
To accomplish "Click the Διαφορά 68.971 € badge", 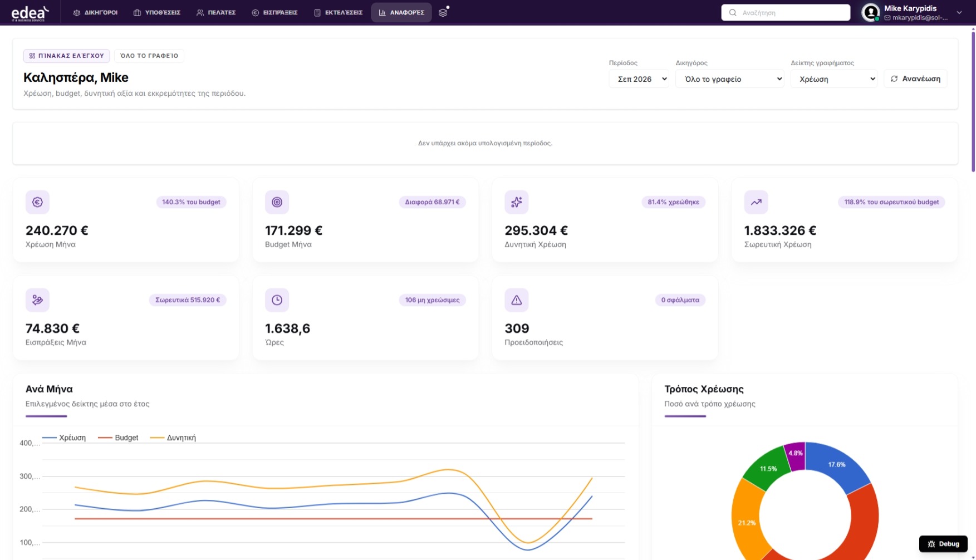I will coord(432,202).
